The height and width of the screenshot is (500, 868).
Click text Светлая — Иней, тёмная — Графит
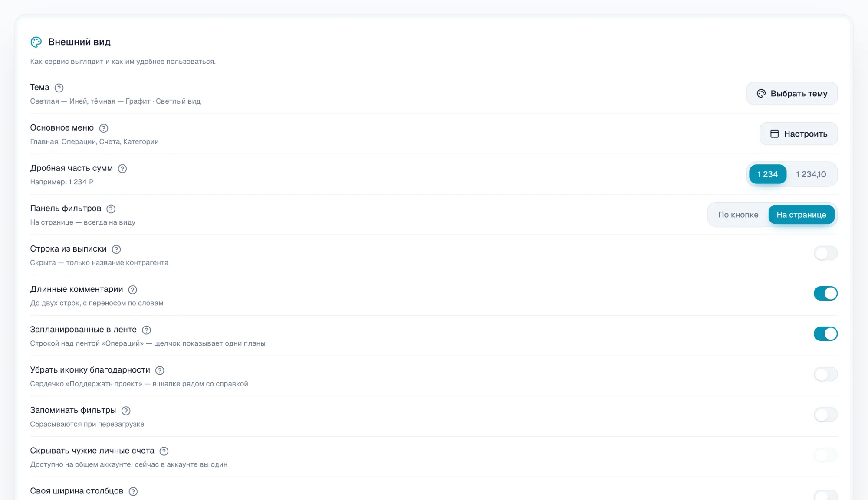90,101
